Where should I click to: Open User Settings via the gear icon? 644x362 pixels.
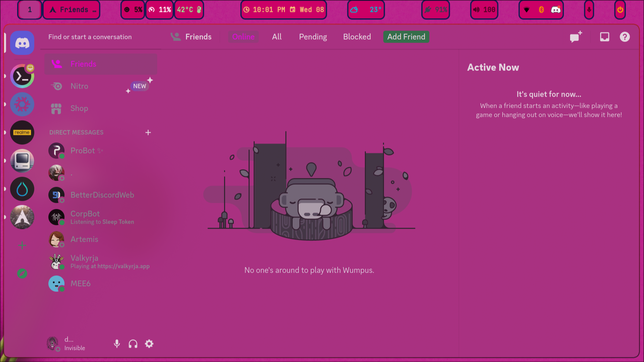pos(149,344)
